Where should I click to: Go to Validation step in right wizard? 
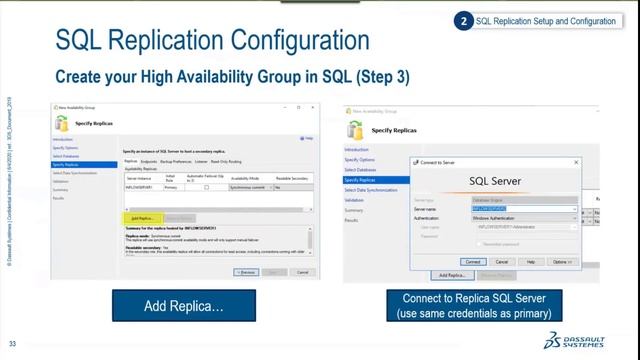pyautogui.click(x=354, y=200)
